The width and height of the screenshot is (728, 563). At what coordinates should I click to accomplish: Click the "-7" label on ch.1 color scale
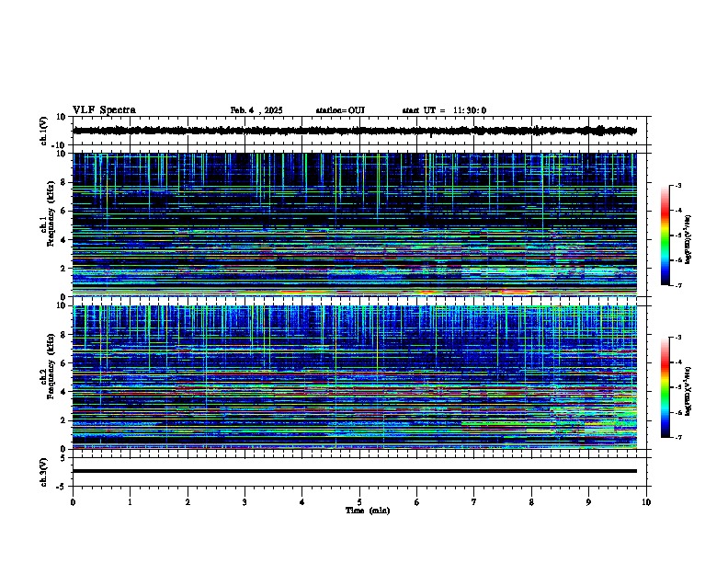pyautogui.click(x=677, y=285)
